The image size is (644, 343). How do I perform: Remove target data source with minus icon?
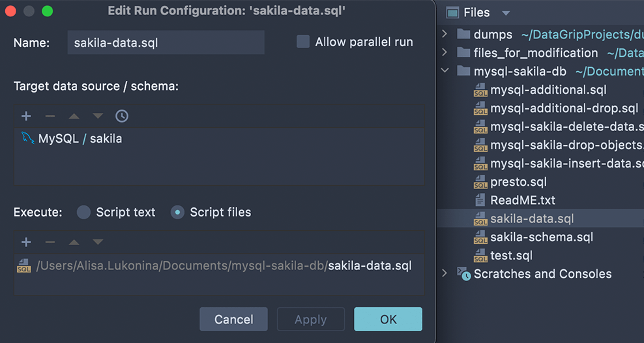coord(50,116)
